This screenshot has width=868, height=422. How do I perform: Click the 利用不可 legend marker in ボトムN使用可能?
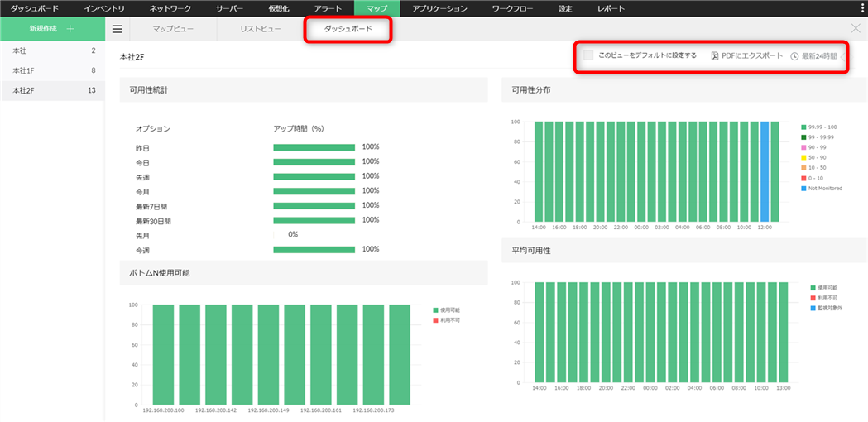pyautogui.click(x=436, y=319)
